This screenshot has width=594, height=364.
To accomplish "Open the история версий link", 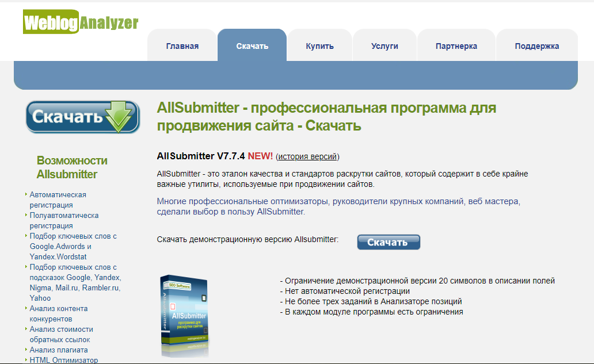I will click(x=307, y=156).
